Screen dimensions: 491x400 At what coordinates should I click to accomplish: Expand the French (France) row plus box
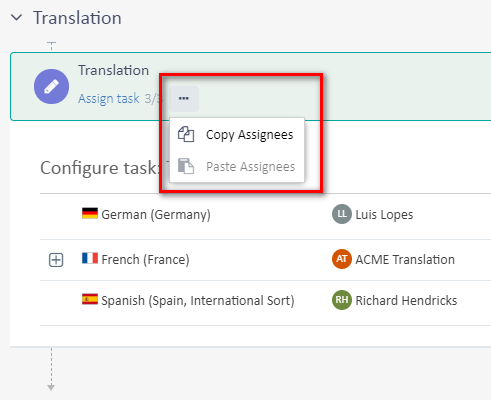56,260
